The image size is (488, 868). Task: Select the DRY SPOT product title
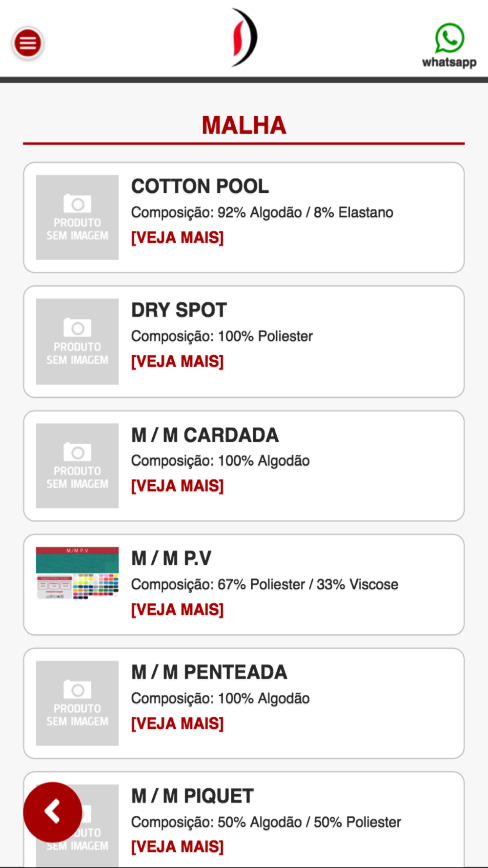pos(179,310)
